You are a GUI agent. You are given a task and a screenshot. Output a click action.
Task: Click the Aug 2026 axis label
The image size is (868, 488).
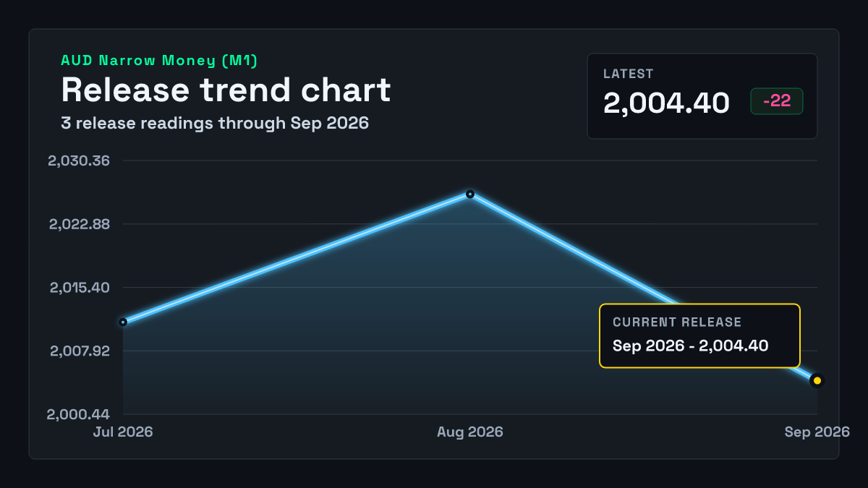coord(470,432)
